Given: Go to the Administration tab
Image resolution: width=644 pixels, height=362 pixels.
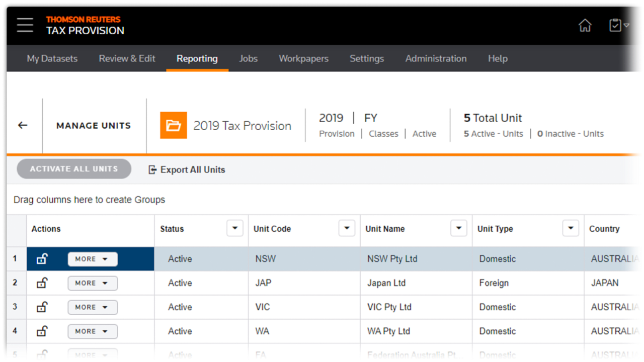Looking at the screenshot, I should point(436,59).
